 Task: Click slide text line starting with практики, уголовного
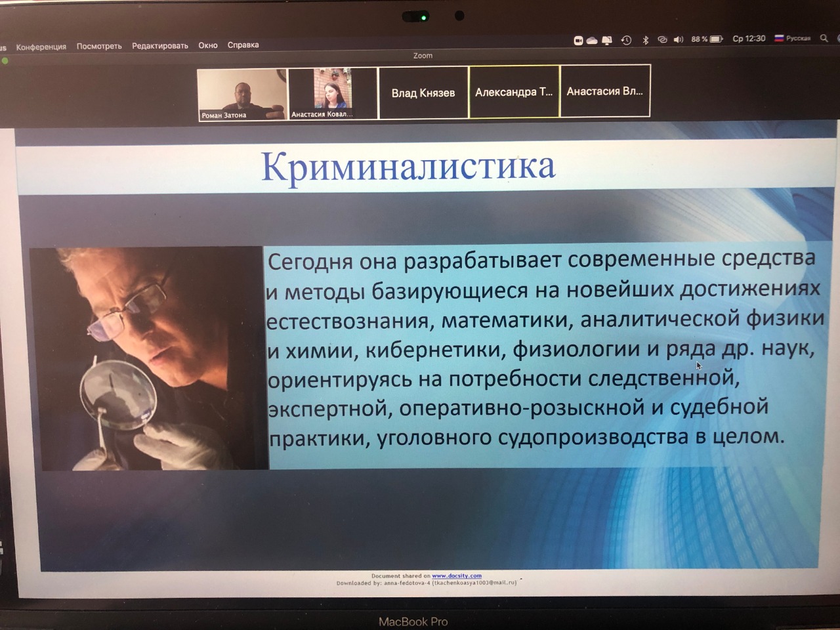tap(526, 437)
